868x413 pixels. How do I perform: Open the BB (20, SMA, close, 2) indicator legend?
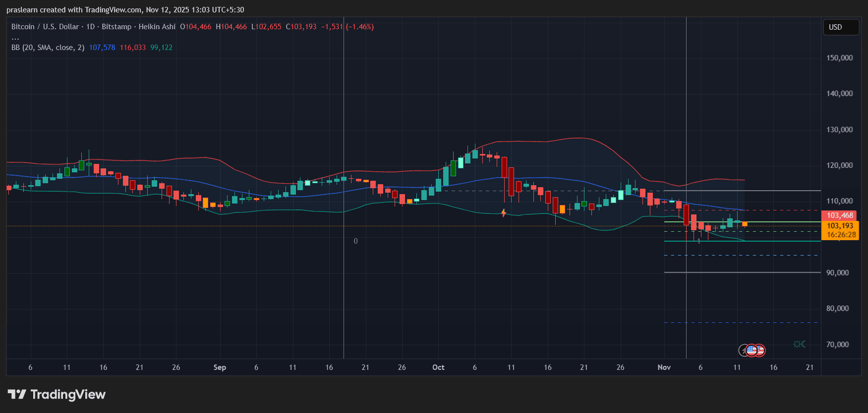click(48, 48)
